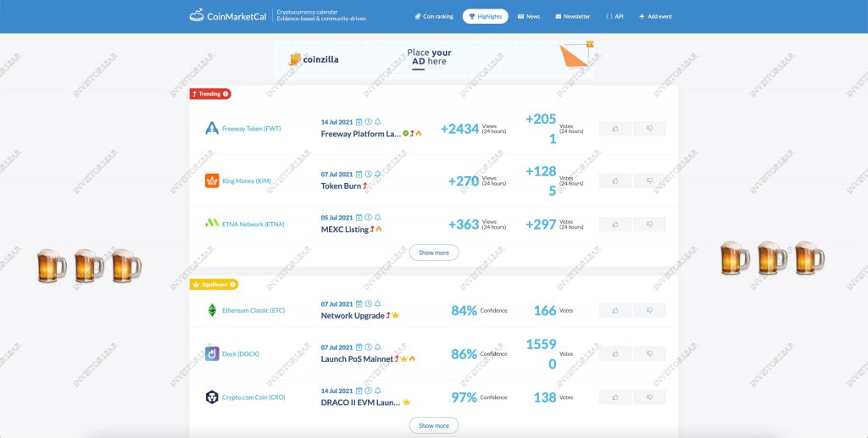Click bell reminder for Launch PoS Mainnet

coord(377,347)
